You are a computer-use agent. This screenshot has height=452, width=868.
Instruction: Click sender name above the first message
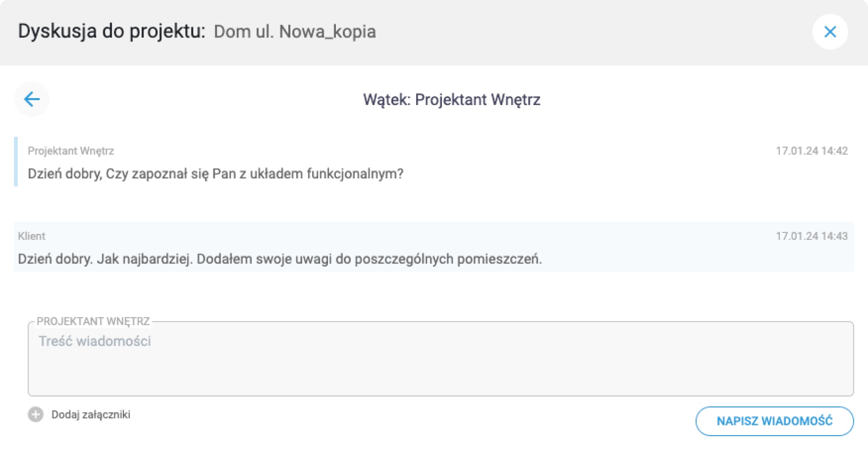[x=71, y=151]
